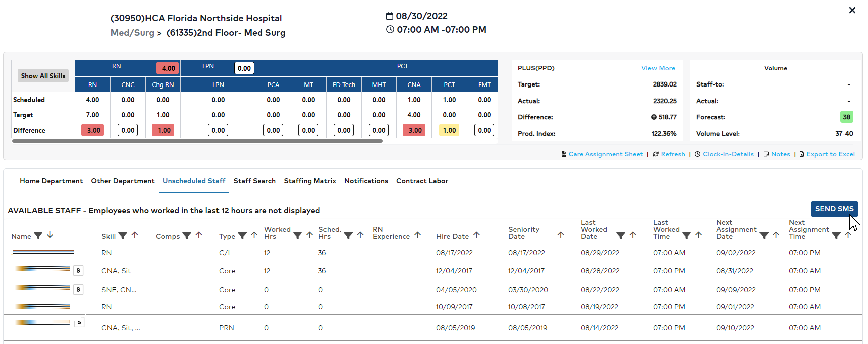
Task: Sort by Hire Date arrow icon
Action: point(476,235)
